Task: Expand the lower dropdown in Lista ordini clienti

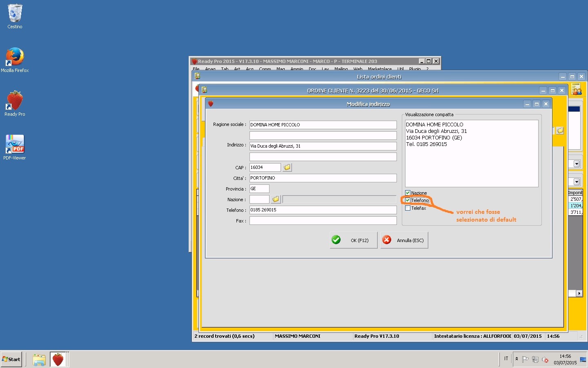Action: [x=577, y=182]
